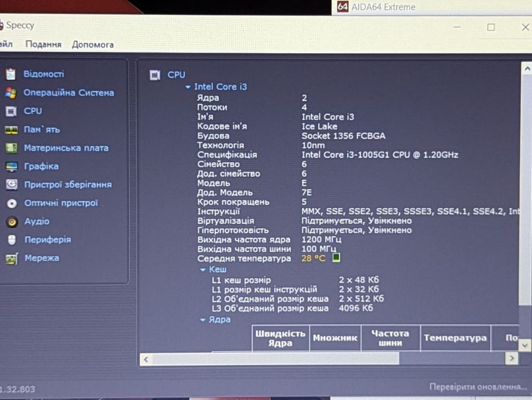Click the Graphics monitor icon
Screen dimensions: 532x400
[12, 167]
